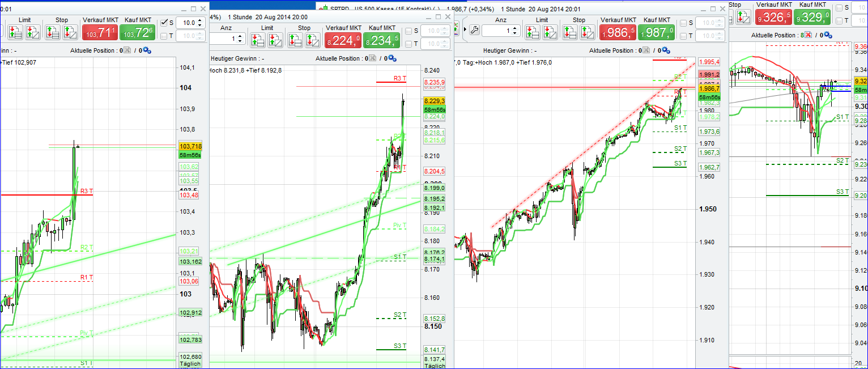
Task: Increase Anz quantity using the up stepper
Action: coord(514,27)
